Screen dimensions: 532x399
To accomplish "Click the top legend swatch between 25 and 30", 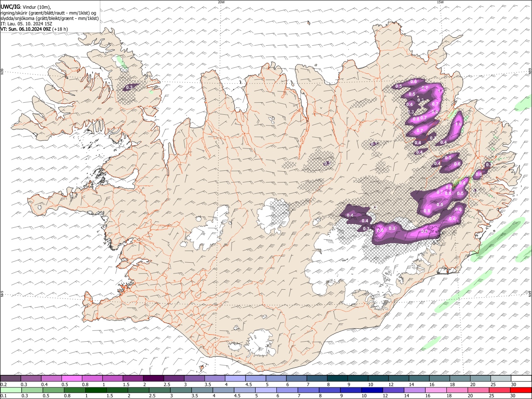I will 501,378.
